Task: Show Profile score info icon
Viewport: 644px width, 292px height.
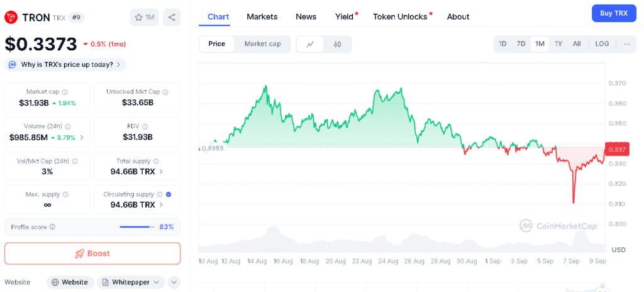Action: pos(52,227)
